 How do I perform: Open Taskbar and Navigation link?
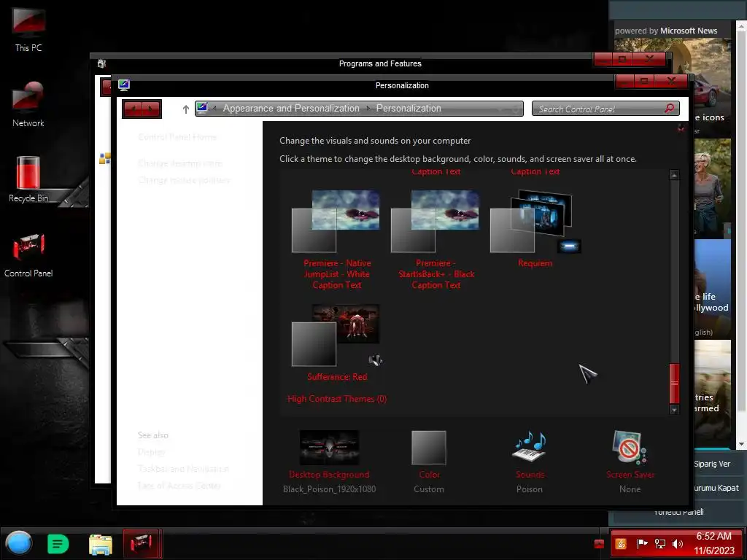click(183, 469)
